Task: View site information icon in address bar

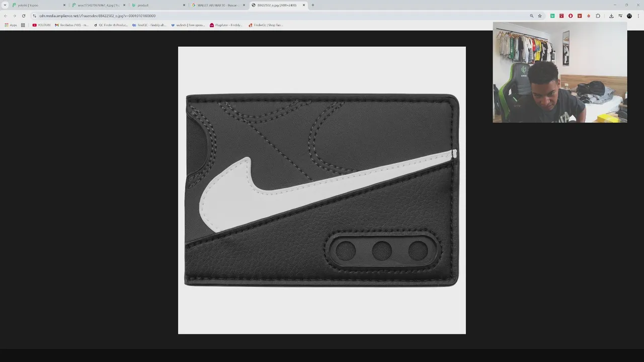Action: tap(34, 16)
